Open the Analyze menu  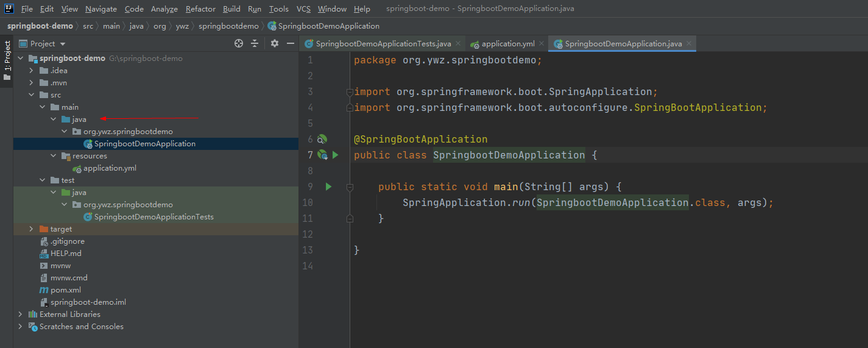[x=164, y=9]
